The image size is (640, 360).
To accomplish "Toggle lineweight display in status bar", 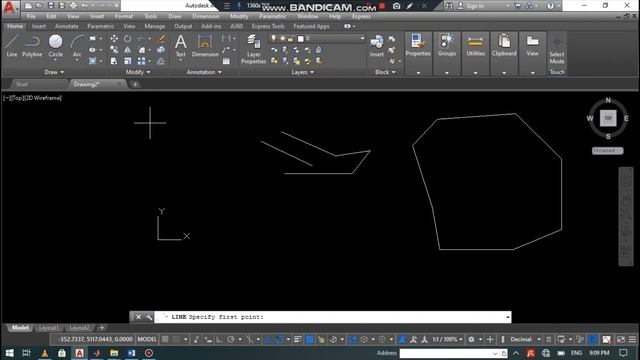I will tap(298, 339).
